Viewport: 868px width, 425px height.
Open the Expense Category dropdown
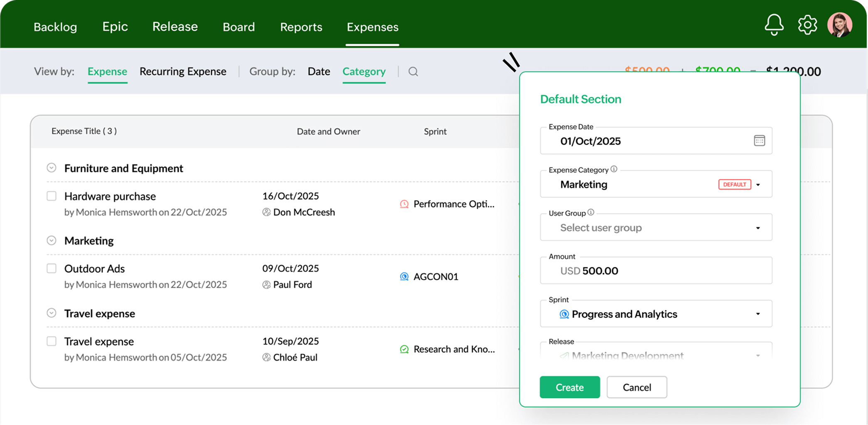(x=758, y=184)
